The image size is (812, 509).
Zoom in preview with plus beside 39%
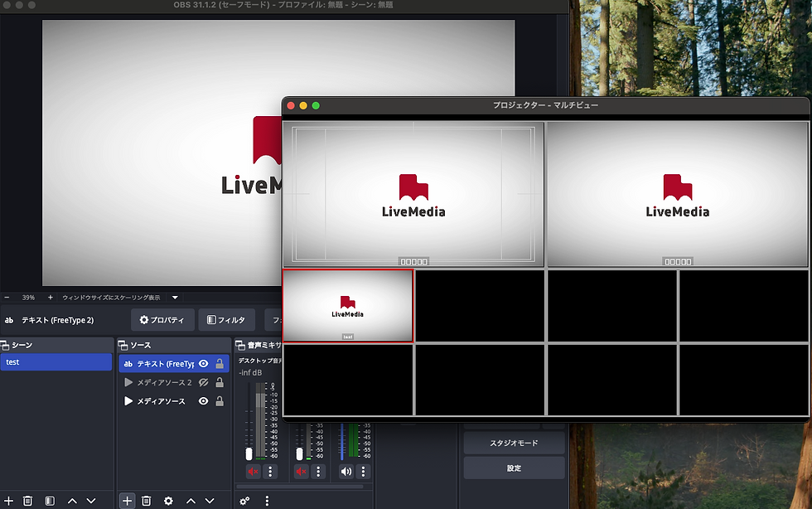pyautogui.click(x=51, y=298)
